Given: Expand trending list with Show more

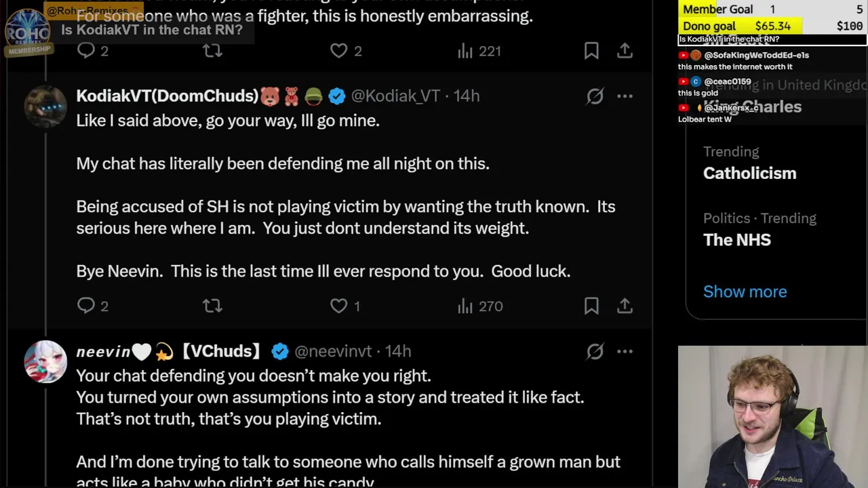Looking at the screenshot, I should point(745,291).
